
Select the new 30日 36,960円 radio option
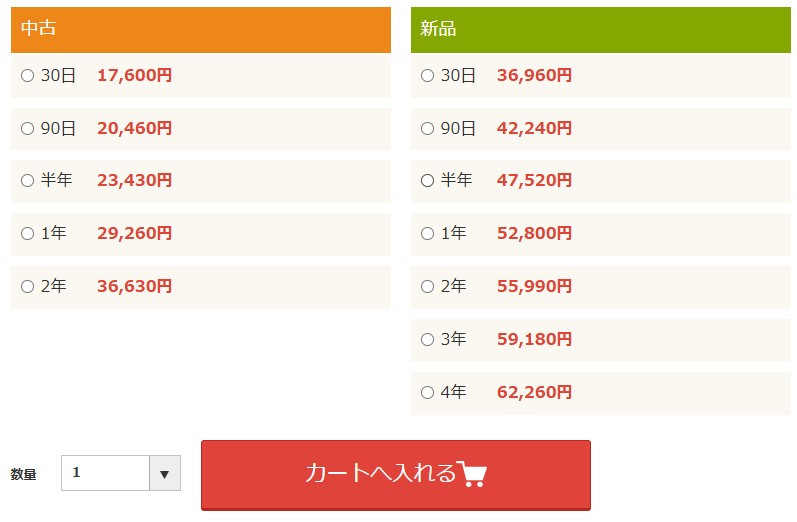[427, 76]
